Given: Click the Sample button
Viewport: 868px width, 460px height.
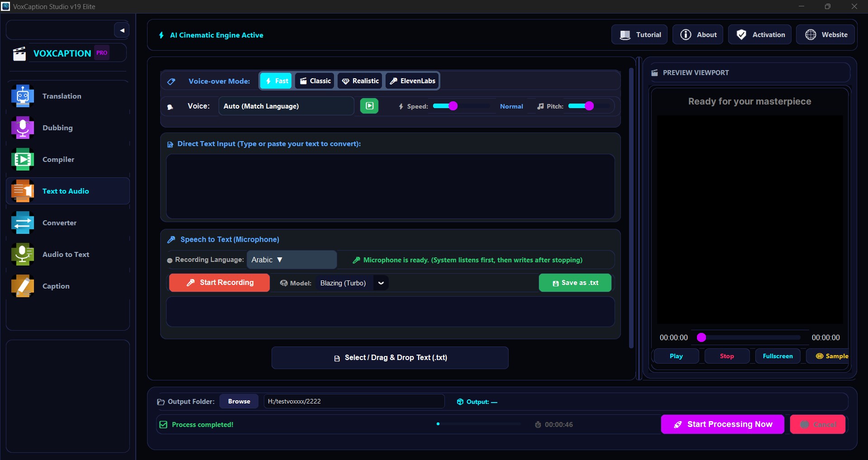Looking at the screenshot, I should tap(829, 356).
